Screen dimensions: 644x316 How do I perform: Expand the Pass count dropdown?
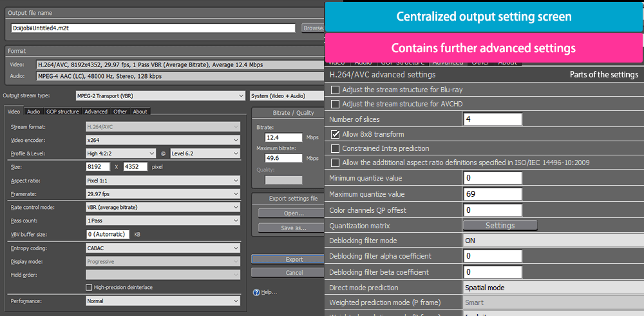(x=163, y=221)
